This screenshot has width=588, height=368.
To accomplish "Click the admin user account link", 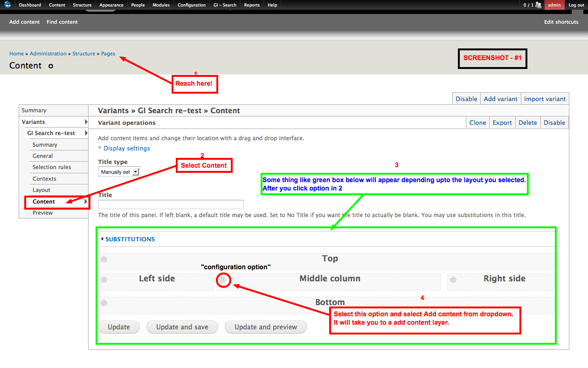I will point(554,5).
